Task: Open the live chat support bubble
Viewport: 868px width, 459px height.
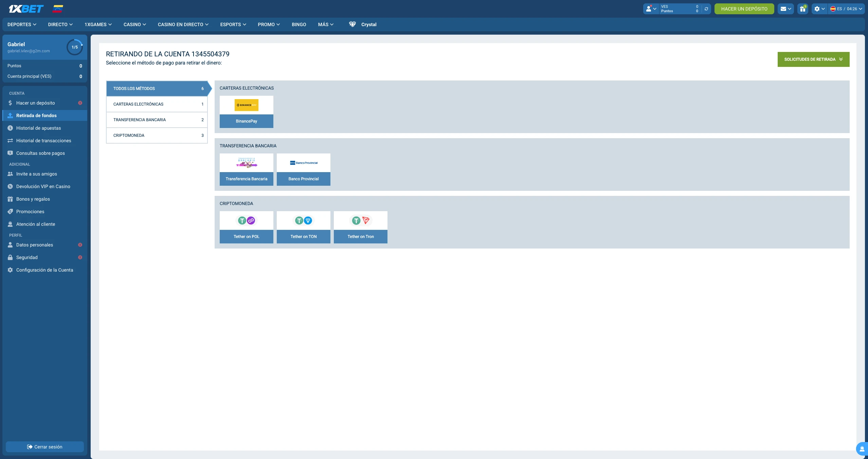Action: point(862,449)
